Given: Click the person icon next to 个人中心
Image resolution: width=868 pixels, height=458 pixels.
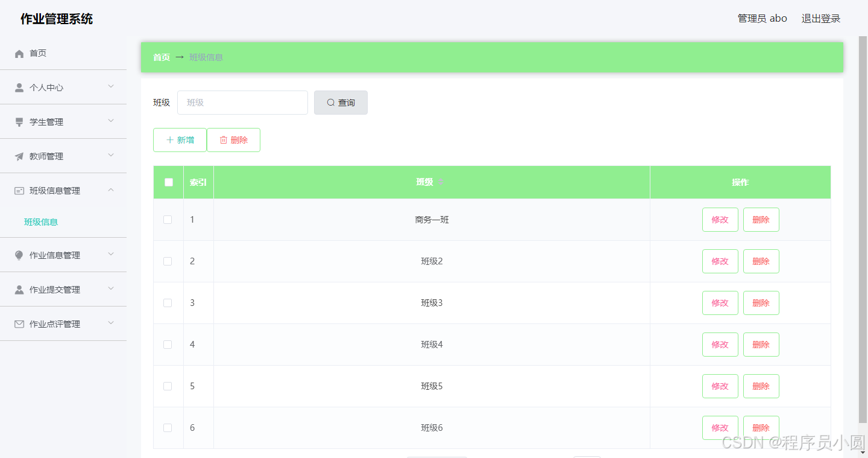Looking at the screenshot, I should (x=19, y=87).
